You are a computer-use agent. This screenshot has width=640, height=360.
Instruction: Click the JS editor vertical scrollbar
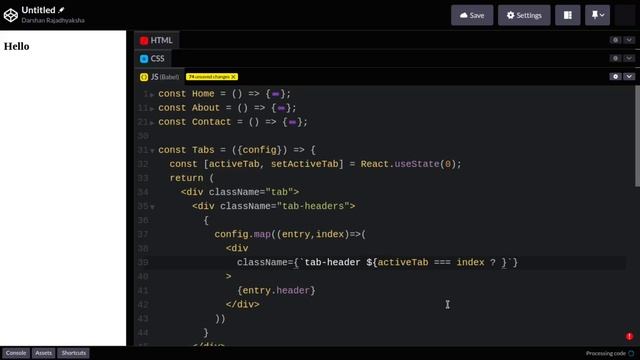tap(637, 136)
